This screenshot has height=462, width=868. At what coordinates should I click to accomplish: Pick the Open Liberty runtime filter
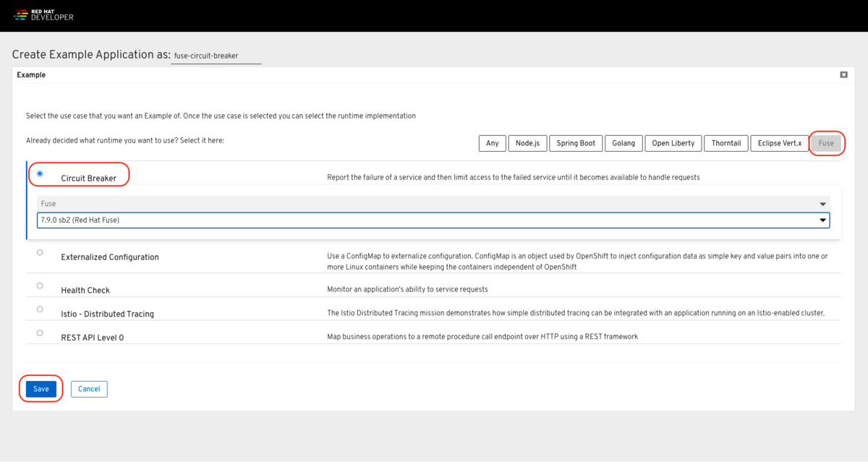[673, 143]
